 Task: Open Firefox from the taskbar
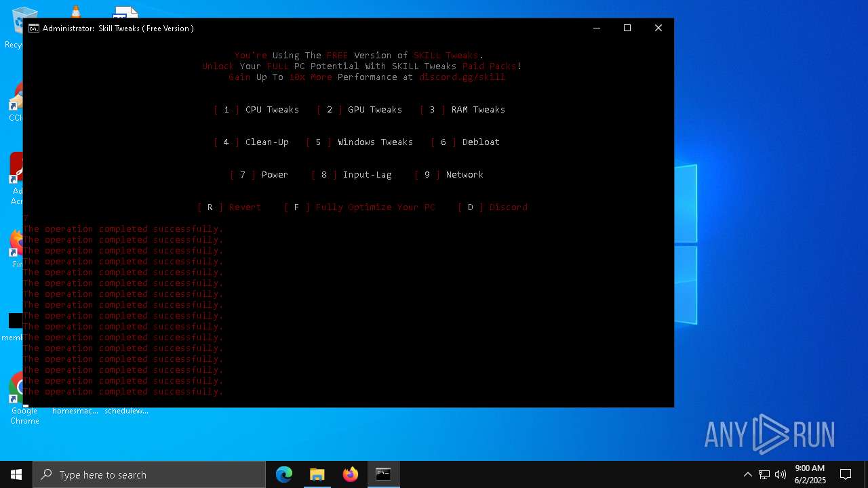[x=350, y=474]
